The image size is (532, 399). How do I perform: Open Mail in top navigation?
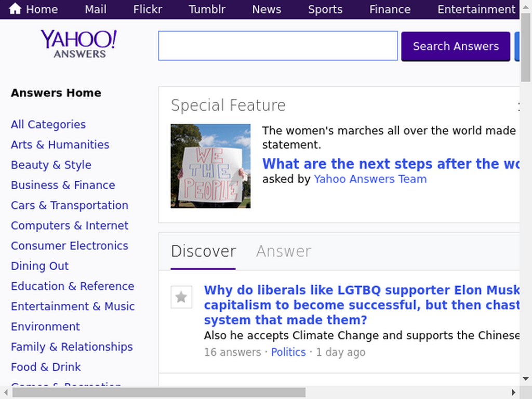click(x=96, y=9)
